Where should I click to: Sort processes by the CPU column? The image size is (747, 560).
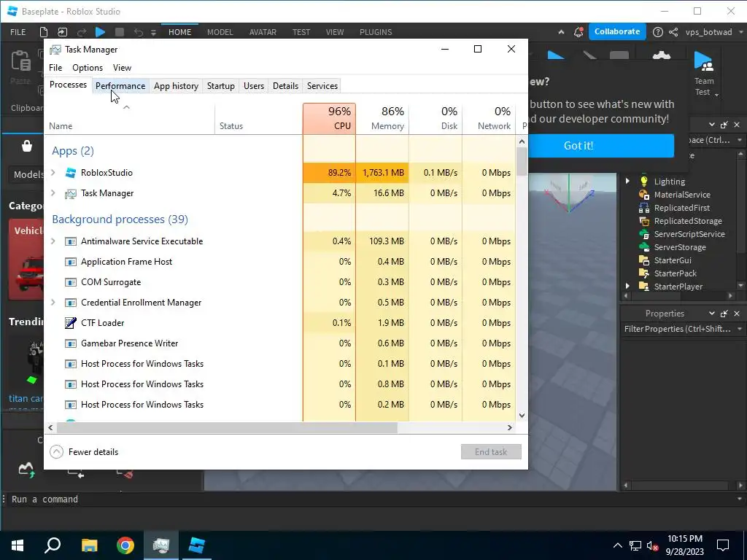(x=329, y=119)
